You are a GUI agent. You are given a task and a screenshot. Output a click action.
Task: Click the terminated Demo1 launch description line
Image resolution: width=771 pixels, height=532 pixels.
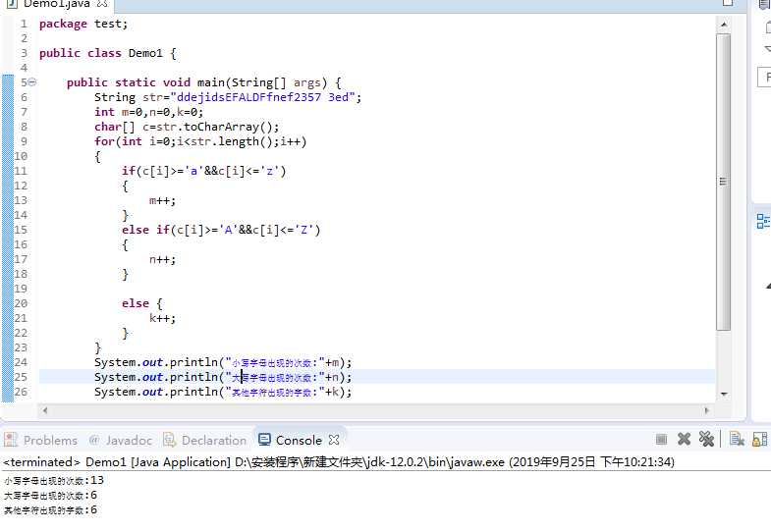coord(339,462)
